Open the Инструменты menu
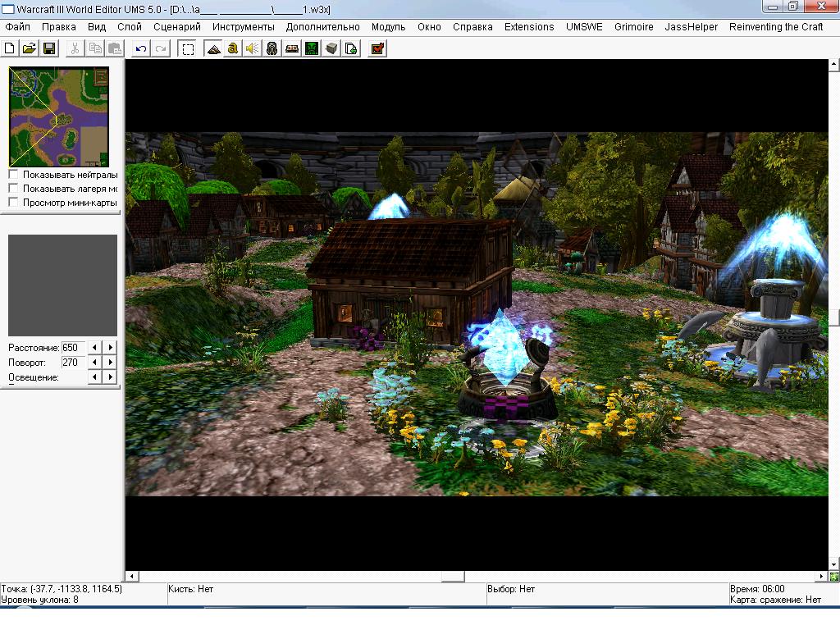The height and width of the screenshot is (630, 840). click(x=243, y=27)
